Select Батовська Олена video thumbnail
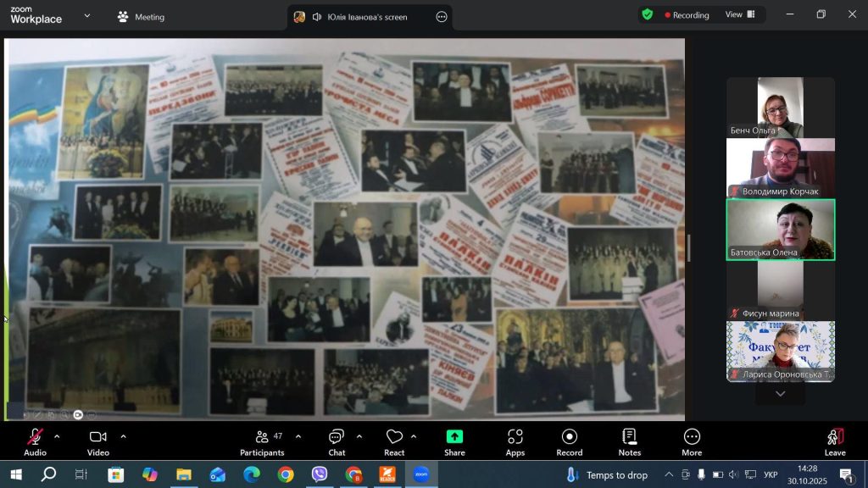The image size is (868, 488). coord(781,230)
